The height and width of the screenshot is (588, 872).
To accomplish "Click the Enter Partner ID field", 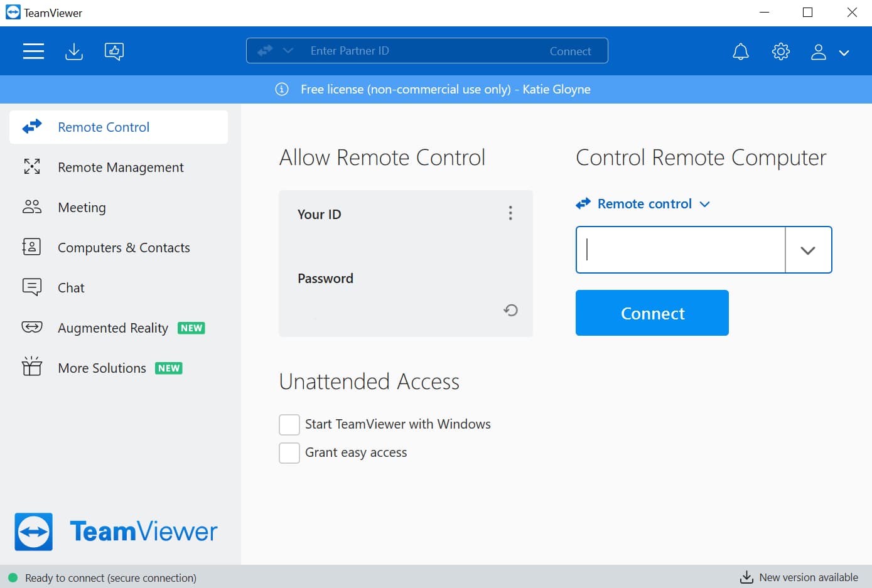I will (x=421, y=51).
